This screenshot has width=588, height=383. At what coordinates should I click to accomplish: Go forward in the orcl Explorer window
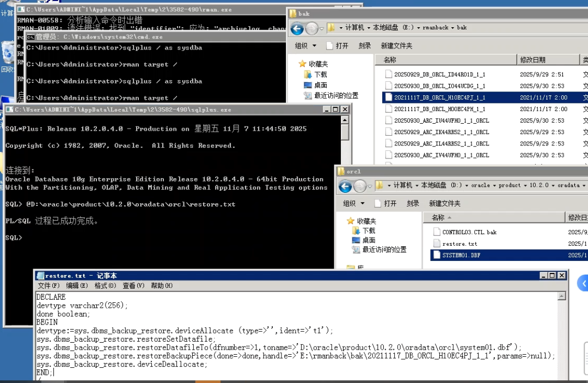360,186
